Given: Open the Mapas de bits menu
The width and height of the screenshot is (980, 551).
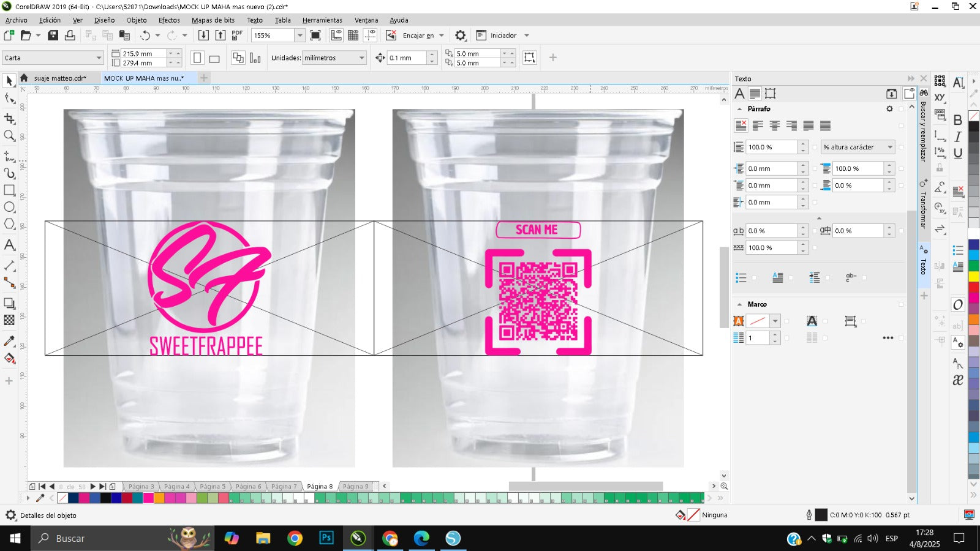Looking at the screenshot, I should 213,20.
